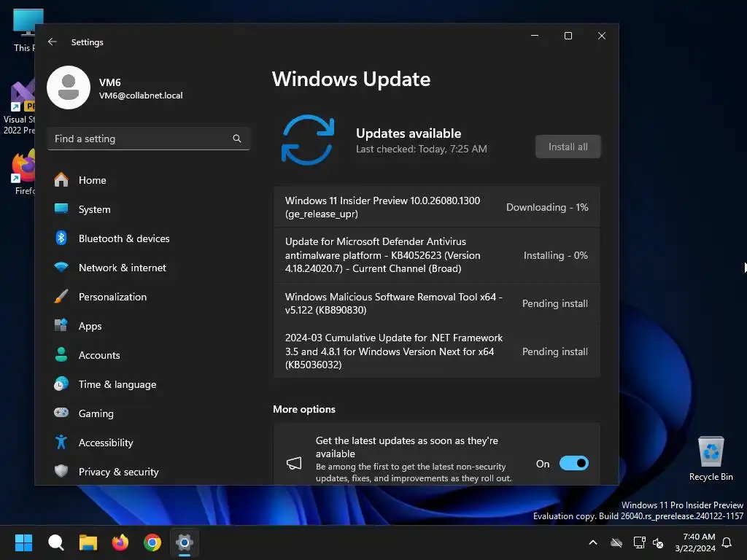Show hidden tray icons chevron
Viewport: 747px width, 560px height.
(x=593, y=542)
